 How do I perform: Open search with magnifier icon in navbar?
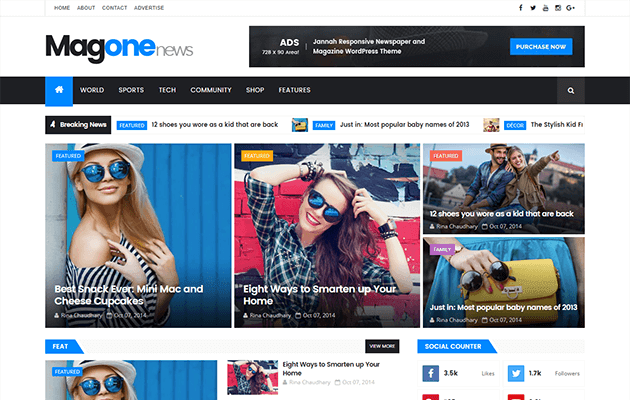click(x=571, y=91)
